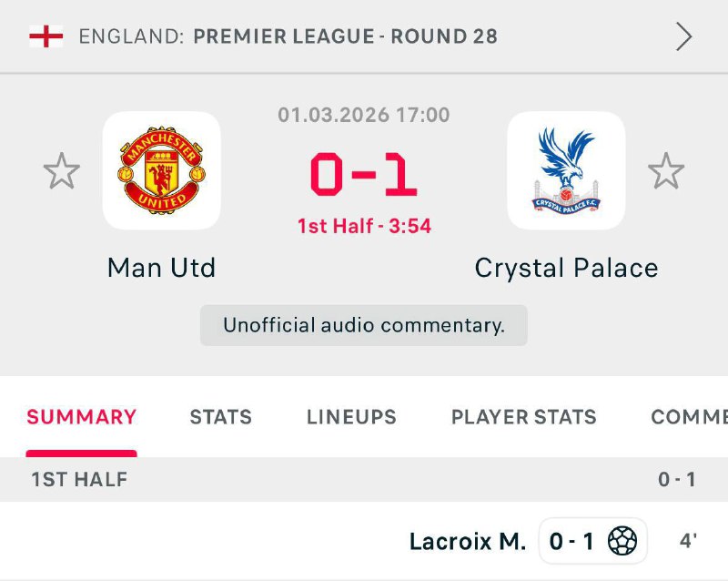Open the Premier League round chevron arrow
The image size is (728, 581).
(683, 36)
